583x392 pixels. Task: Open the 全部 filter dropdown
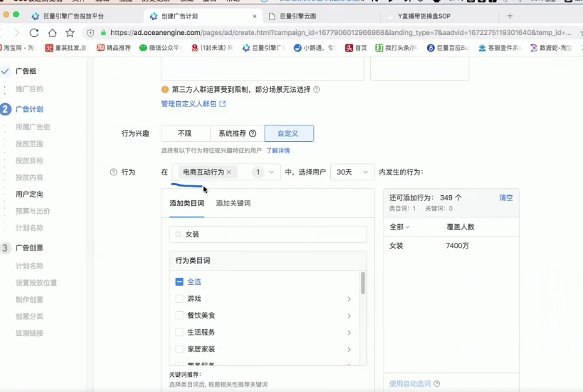(400, 227)
